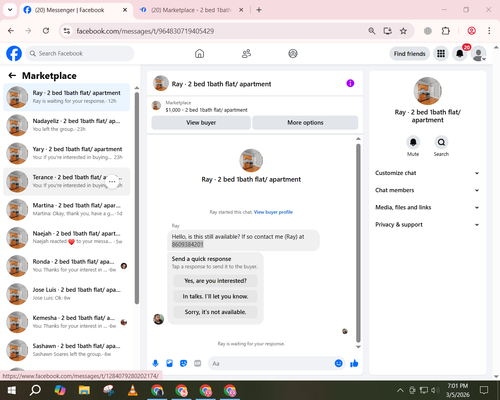Open the Nadayeliz conversation
500x400 pixels.
click(66, 125)
